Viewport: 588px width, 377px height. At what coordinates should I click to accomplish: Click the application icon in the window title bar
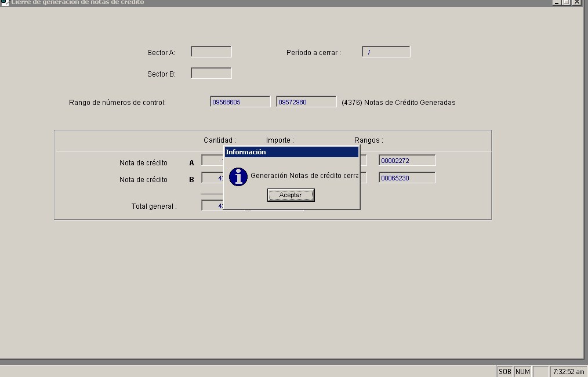pos(5,2)
